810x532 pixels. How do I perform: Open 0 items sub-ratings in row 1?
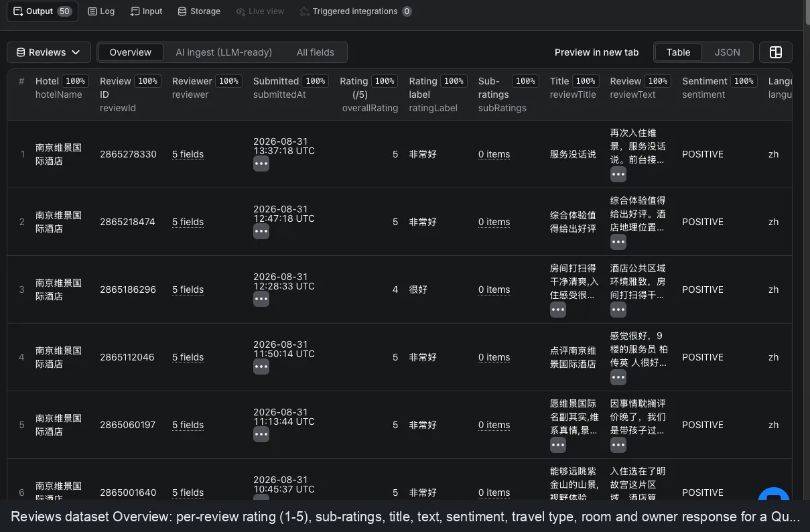coord(494,154)
